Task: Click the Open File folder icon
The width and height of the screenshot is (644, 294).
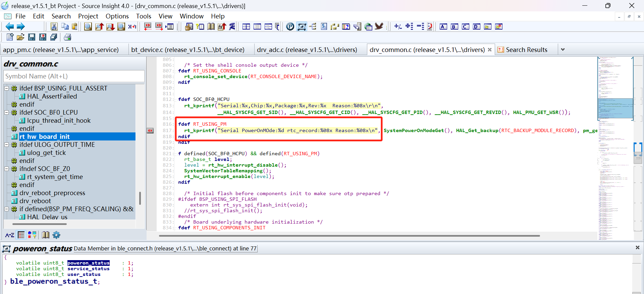Action: pos(20,37)
